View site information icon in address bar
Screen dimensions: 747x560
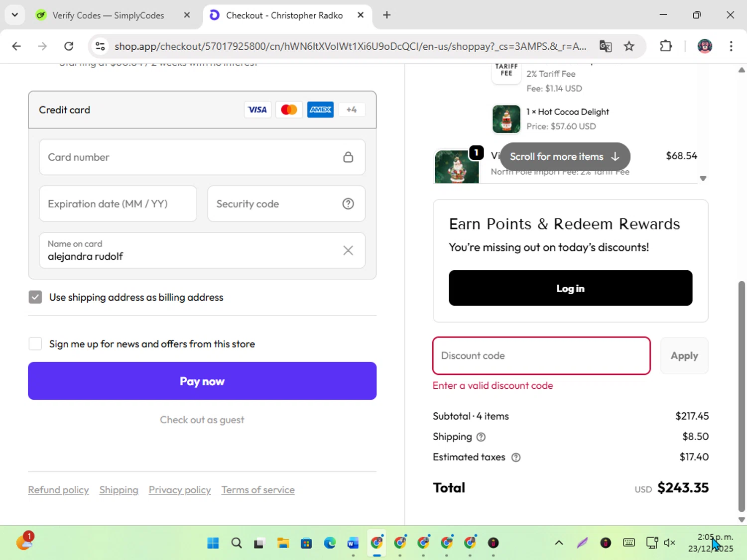pyautogui.click(x=100, y=46)
